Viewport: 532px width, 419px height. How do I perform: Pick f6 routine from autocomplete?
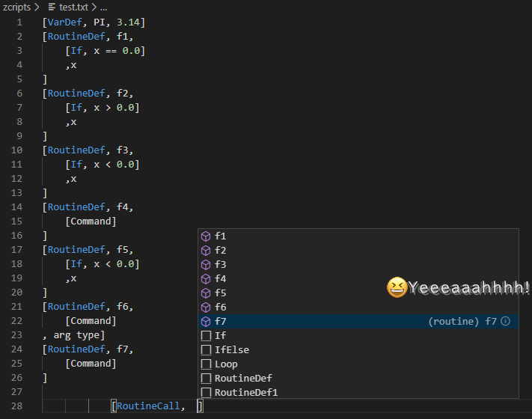tap(220, 308)
